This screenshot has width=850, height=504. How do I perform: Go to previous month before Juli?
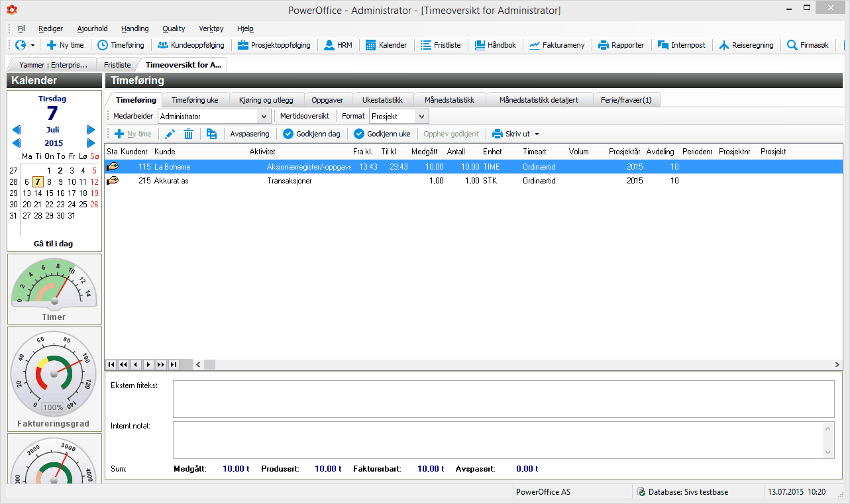pyautogui.click(x=17, y=130)
